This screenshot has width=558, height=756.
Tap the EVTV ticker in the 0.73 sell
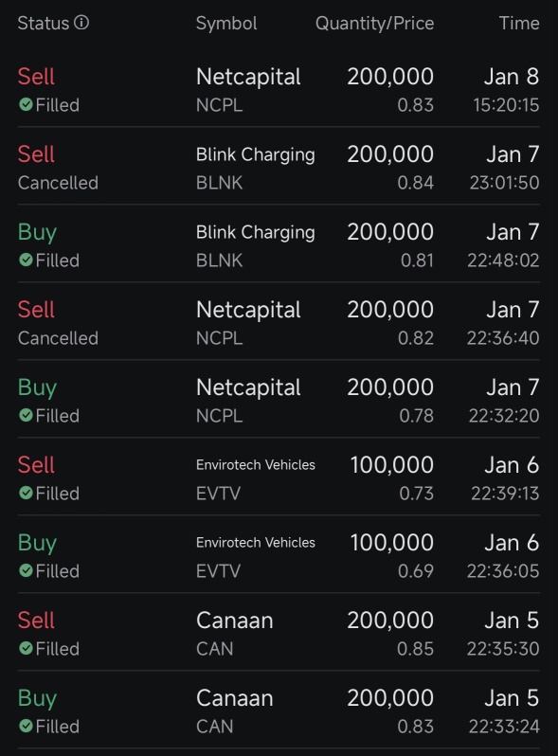218,494
